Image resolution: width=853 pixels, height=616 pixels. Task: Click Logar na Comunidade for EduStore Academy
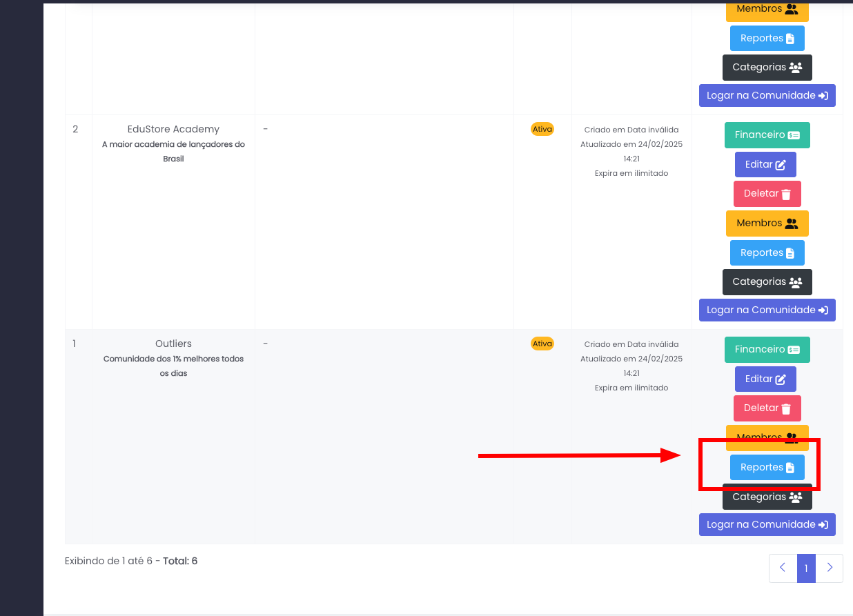coord(767,310)
